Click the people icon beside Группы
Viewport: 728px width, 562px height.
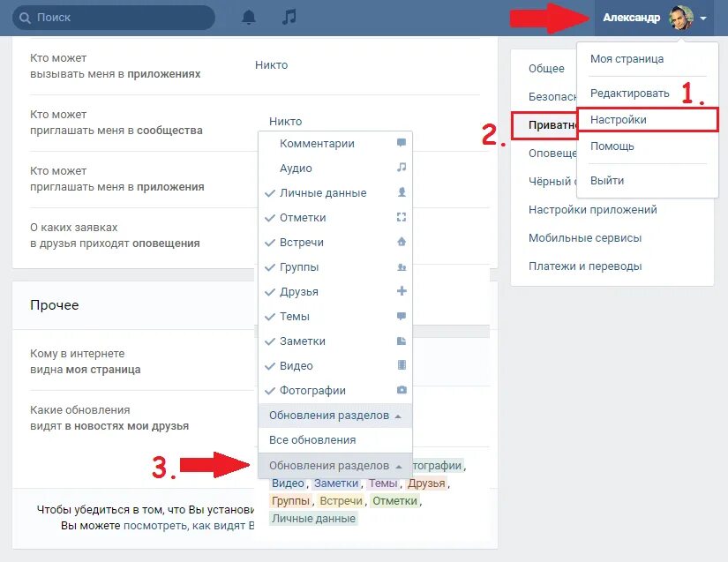(x=402, y=266)
